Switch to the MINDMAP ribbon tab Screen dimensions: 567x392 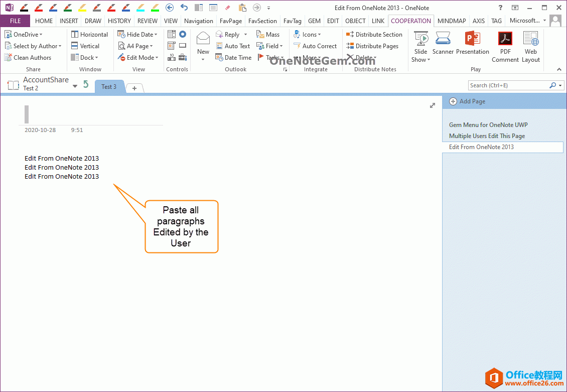coord(451,21)
